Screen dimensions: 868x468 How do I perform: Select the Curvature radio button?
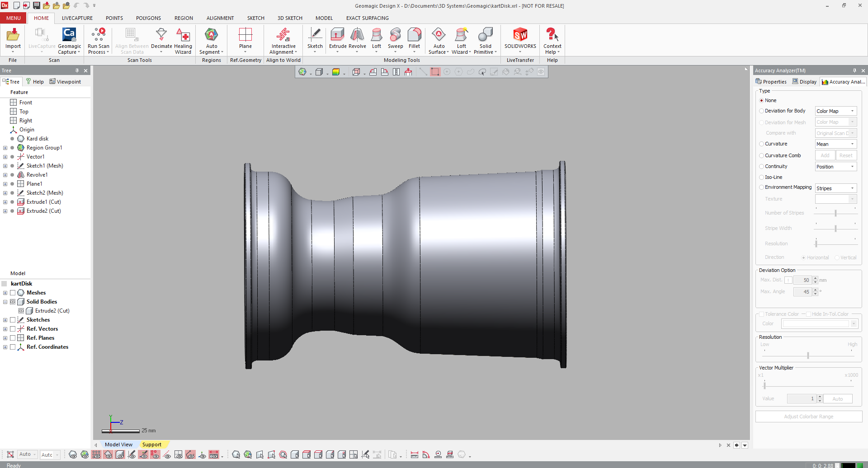pyautogui.click(x=762, y=144)
